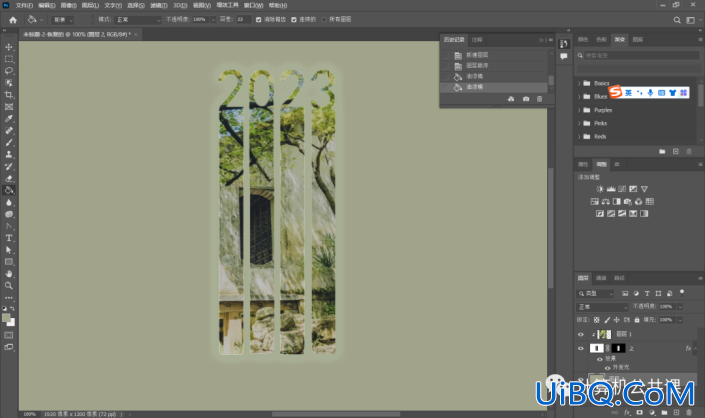Toggle visibility of 效果 effects
The width and height of the screenshot is (705, 418).
coord(599,359)
